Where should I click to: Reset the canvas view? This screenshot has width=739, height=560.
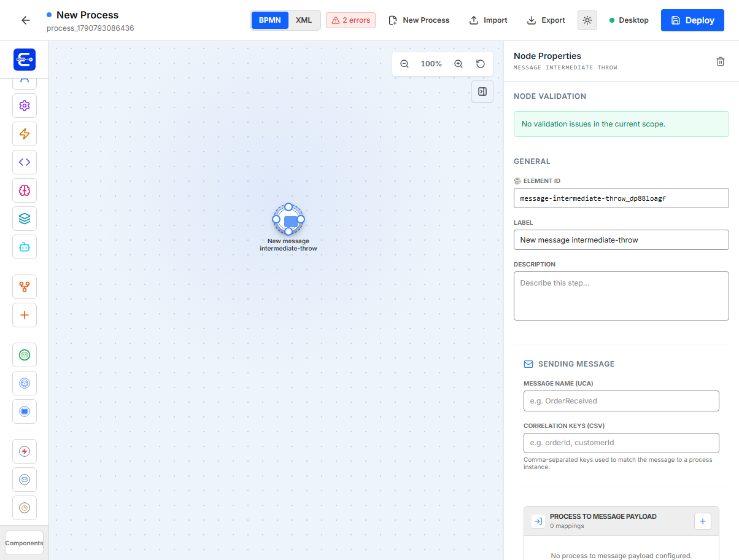coord(481,64)
